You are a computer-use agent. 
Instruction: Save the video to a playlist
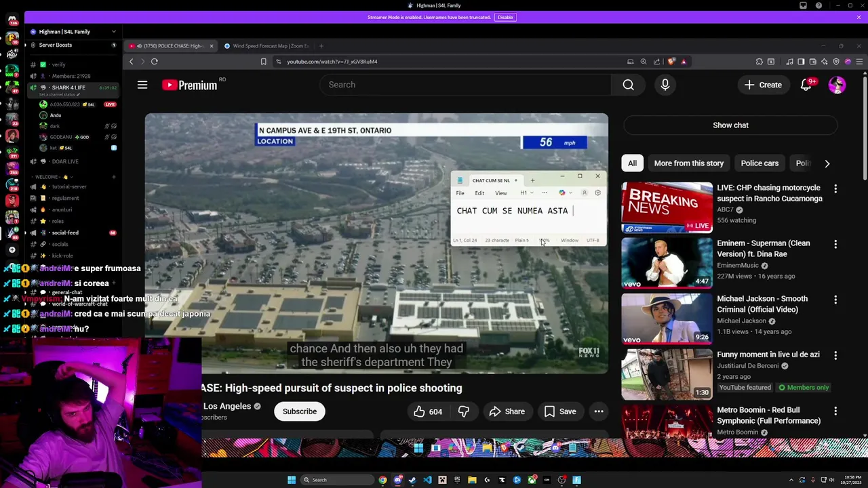coord(560,411)
